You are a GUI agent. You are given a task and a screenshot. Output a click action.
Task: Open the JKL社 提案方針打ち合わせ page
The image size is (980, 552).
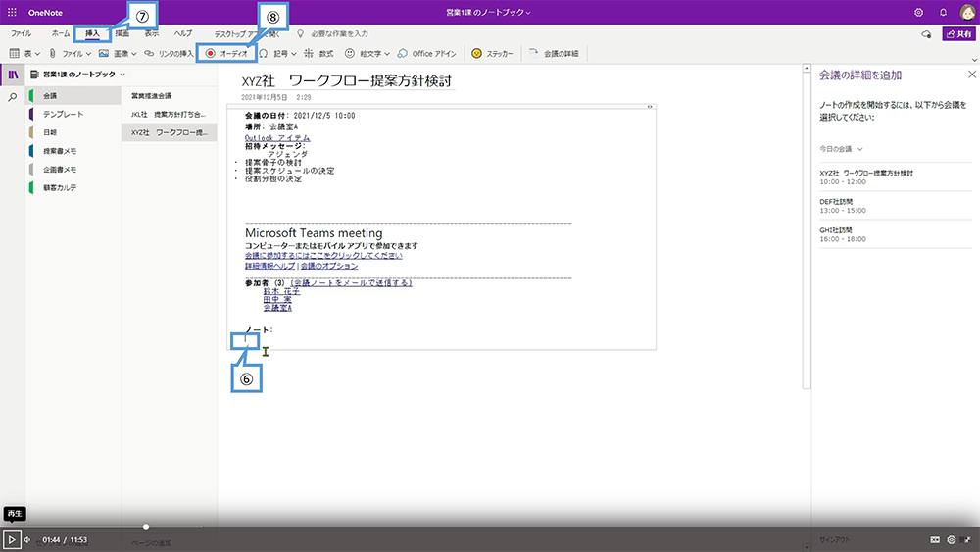170,115
